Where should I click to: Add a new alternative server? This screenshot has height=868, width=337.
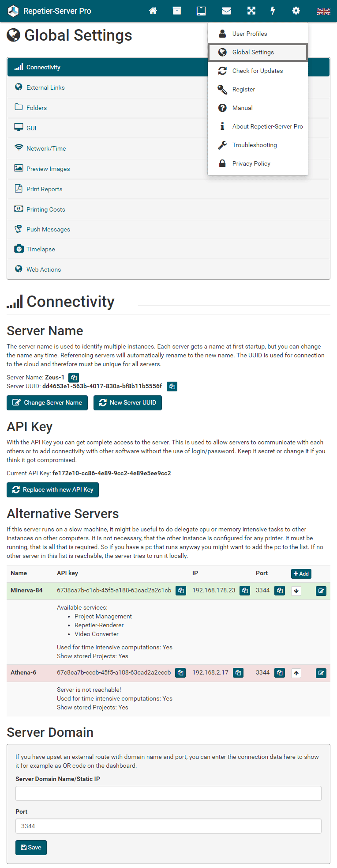click(x=301, y=573)
